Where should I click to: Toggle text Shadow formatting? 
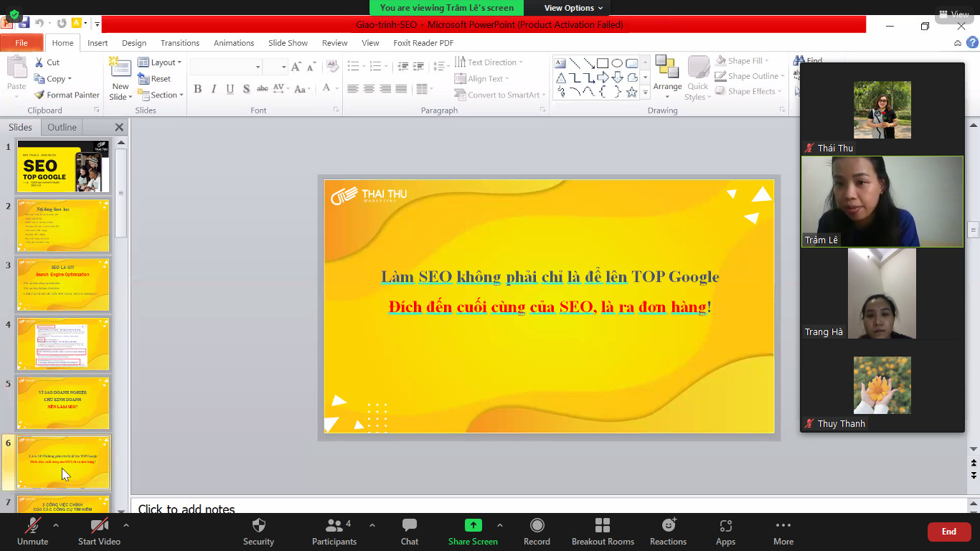(247, 89)
